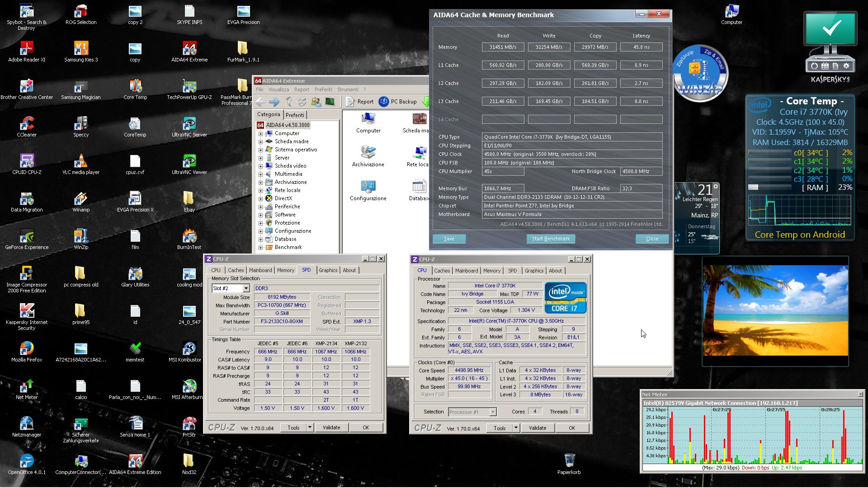The width and height of the screenshot is (868, 488).
Task: Switch to the Graphics tab in CPU-Z CPU window
Action: pos(534,271)
